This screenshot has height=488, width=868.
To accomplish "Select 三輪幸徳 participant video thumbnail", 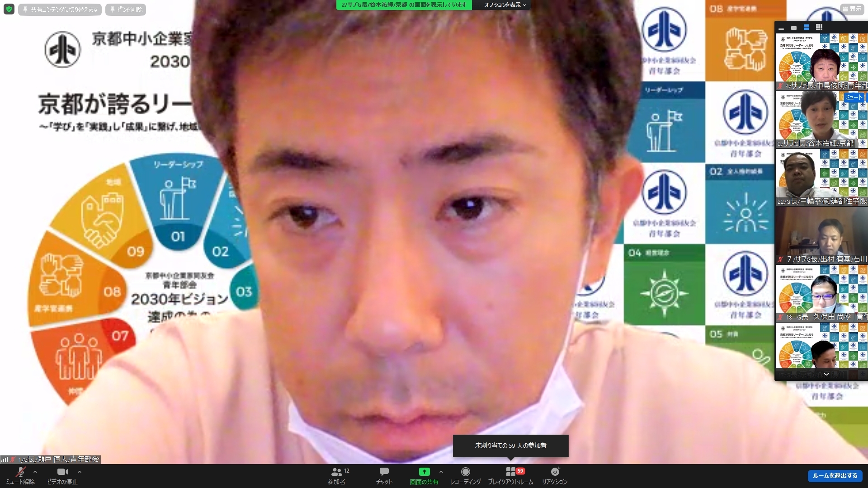I will [821, 178].
